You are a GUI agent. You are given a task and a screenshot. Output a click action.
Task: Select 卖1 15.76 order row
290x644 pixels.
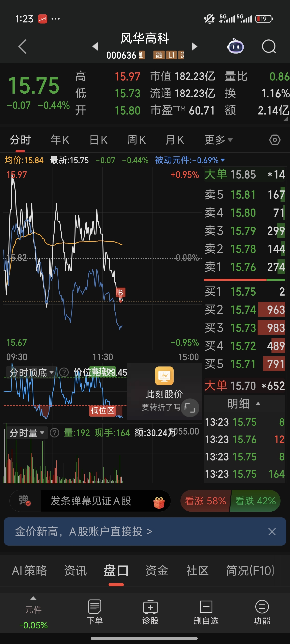(244, 267)
